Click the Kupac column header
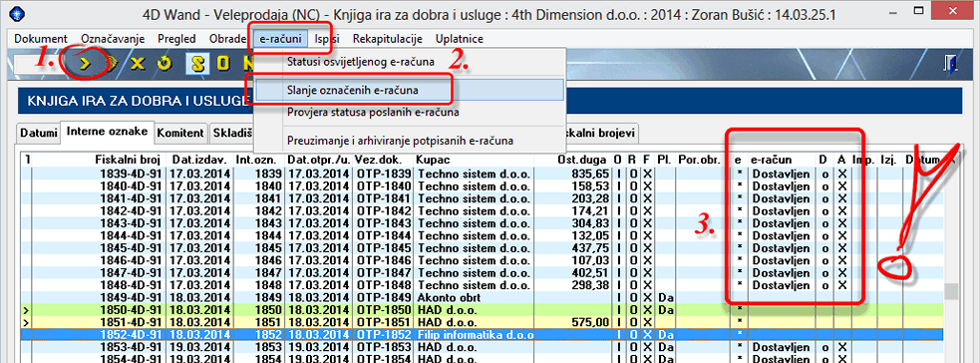Screen dimensions: 980x363 tap(433, 160)
